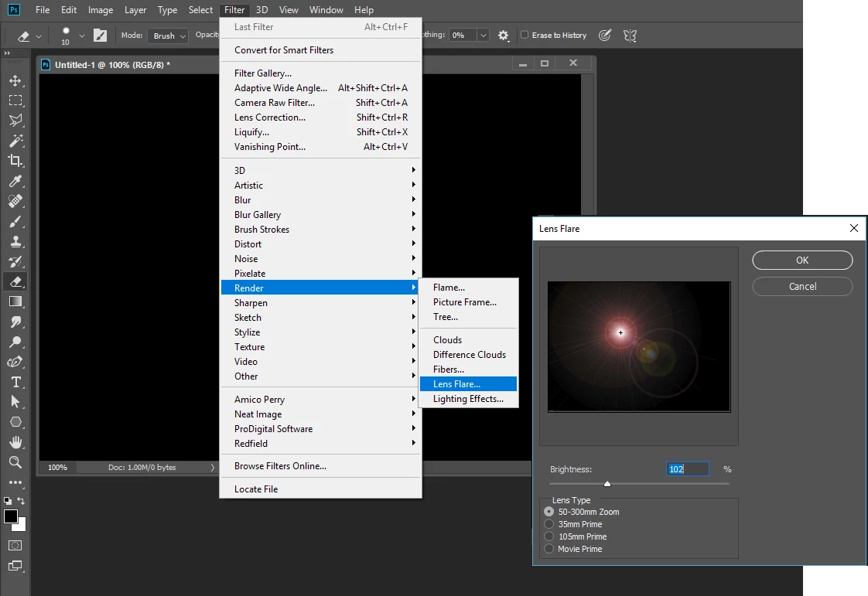The height and width of the screenshot is (596, 868).
Task: Open the Layer menu
Action: pyautogui.click(x=135, y=9)
